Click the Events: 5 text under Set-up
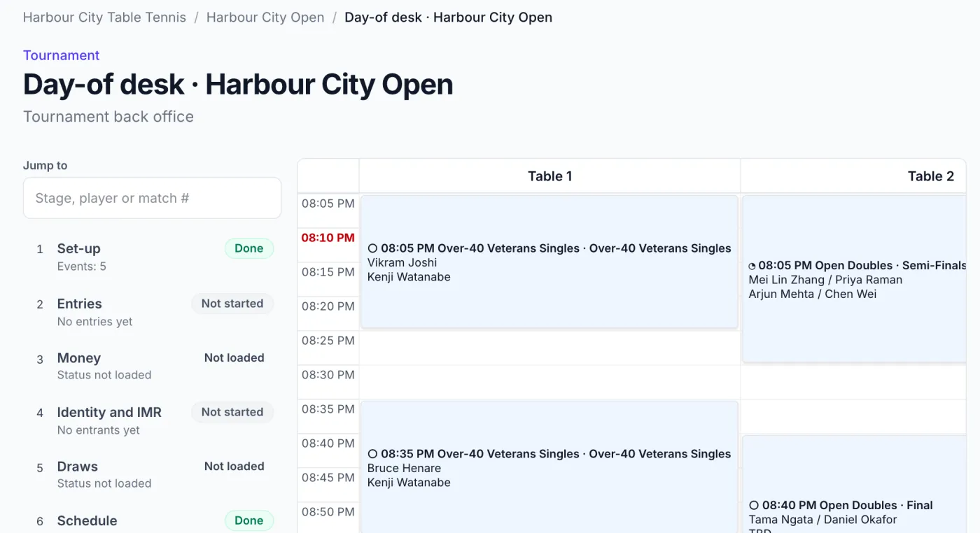The height and width of the screenshot is (533, 980). [82, 266]
